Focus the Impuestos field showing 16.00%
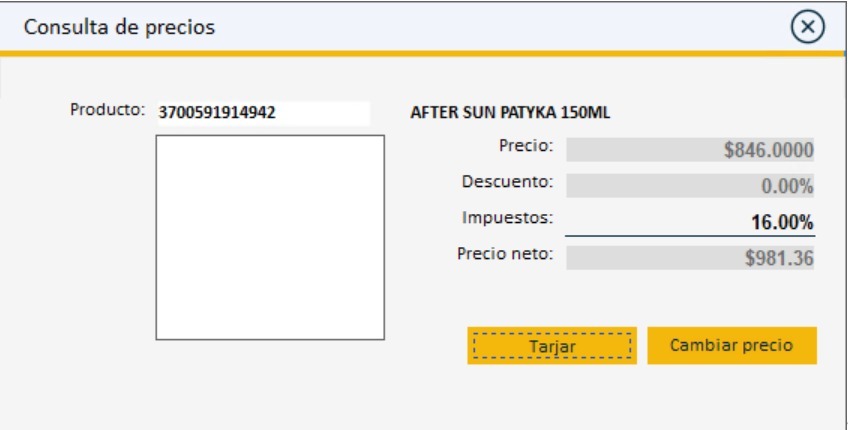Viewport: 848px width, 430px height. pyautogui.click(x=690, y=222)
